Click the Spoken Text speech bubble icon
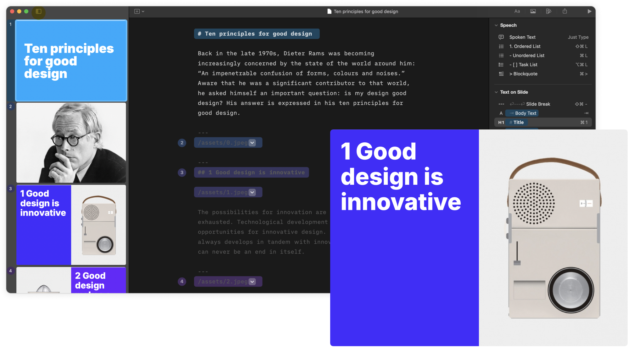Image resolution: width=644 pixels, height=362 pixels. pyautogui.click(x=501, y=37)
